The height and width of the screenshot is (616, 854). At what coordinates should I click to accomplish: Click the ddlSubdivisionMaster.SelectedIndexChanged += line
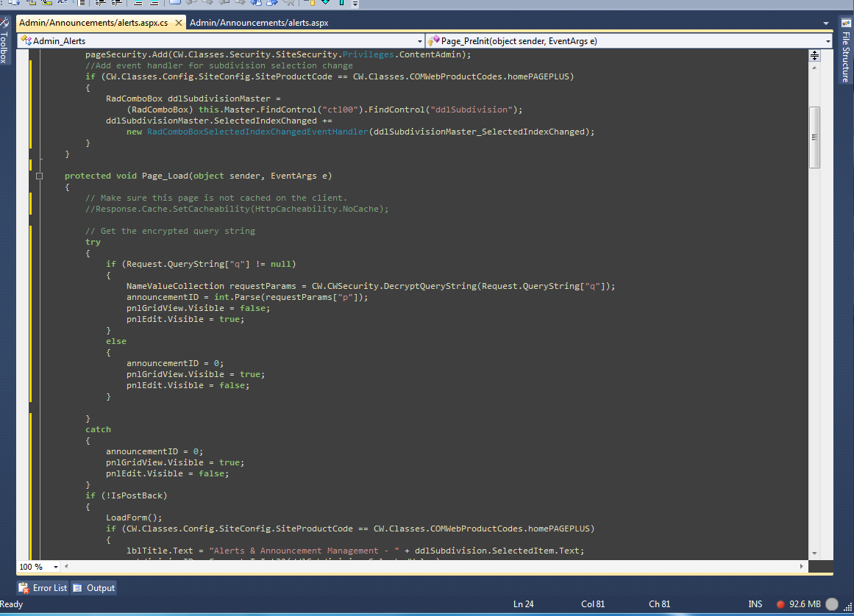(218, 121)
